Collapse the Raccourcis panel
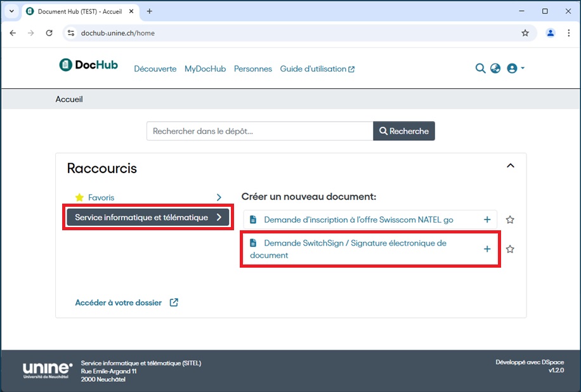Screen dimensions: 581x392 point(511,166)
